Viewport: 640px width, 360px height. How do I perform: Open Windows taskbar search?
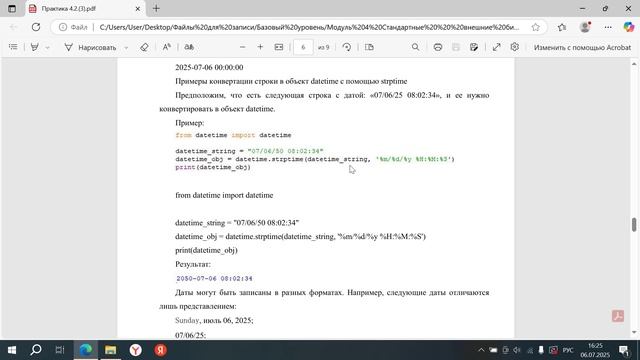pos(36,350)
